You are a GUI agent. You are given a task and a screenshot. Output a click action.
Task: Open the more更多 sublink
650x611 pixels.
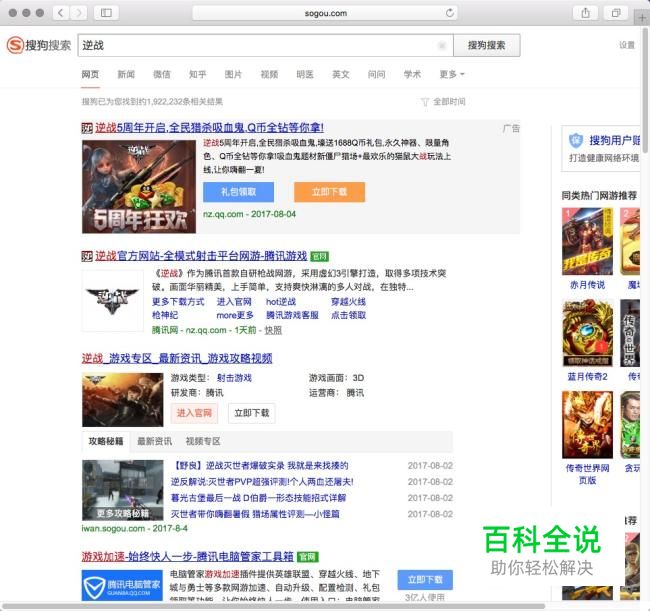[235, 315]
